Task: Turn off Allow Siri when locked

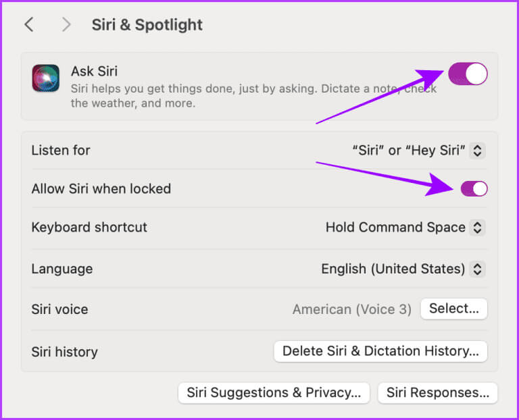Action: 474,189
